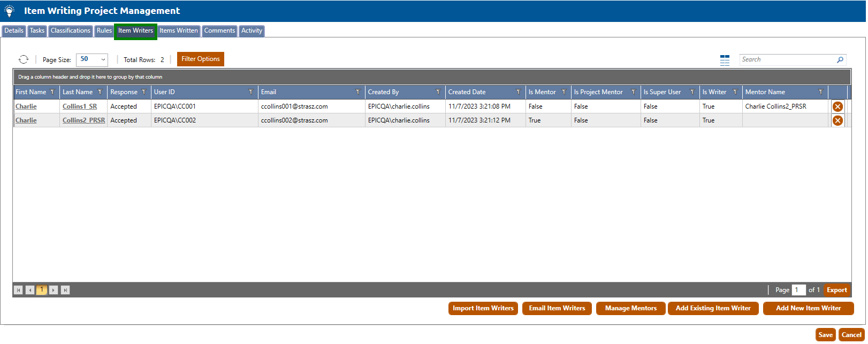The width and height of the screenshot is (868, 344).
Task: Click the Email column filter icon
Action: (x=358, y=92)
